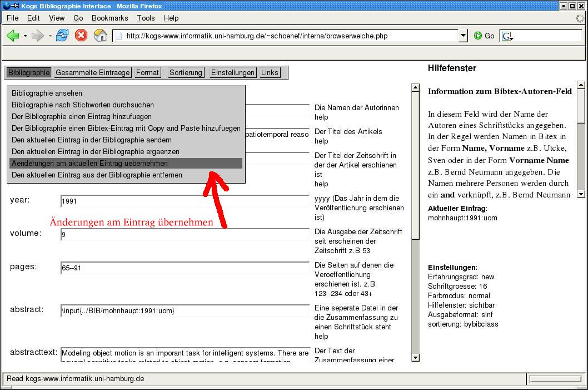Image resolution: width=588 pixels, height=390 pixels.
Task: Stop loading with the red X icon
Action: tap(81, 35)
